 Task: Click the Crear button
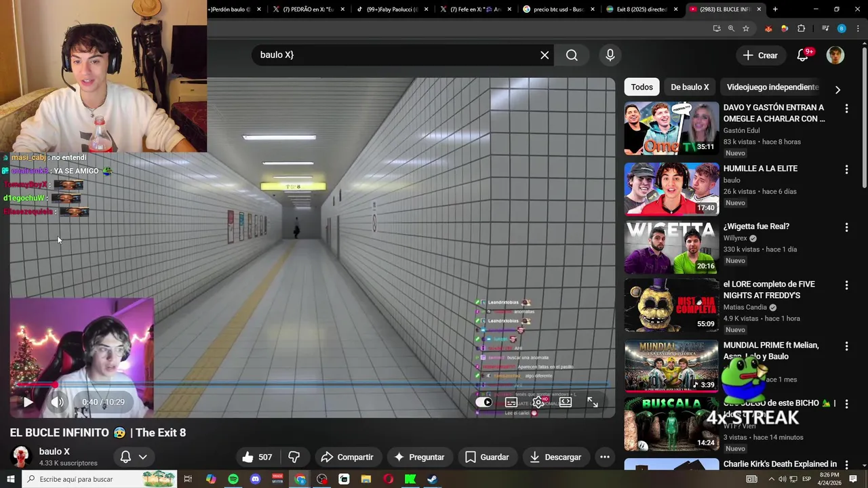click(760, 56)
